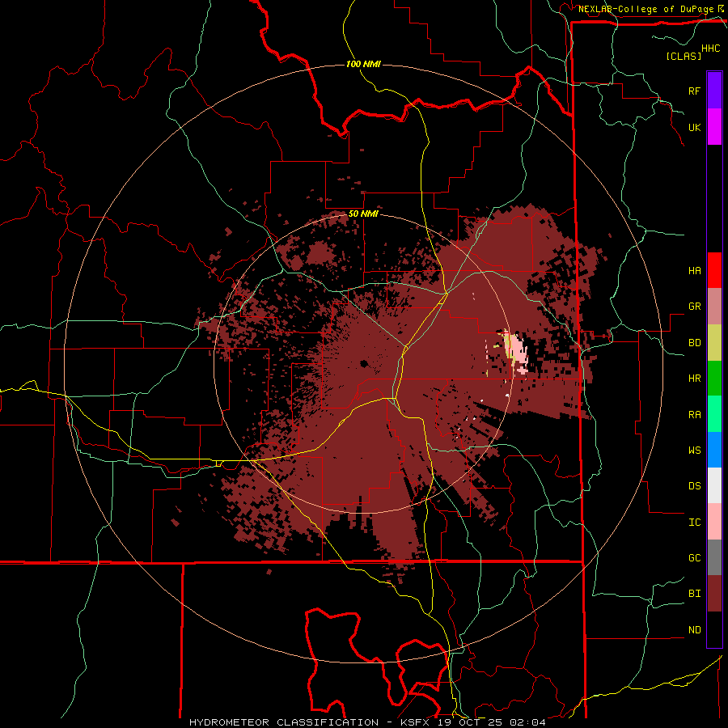Click the radar site null circle at center
This screenshot has height=728, width=728.
[364, 363]
